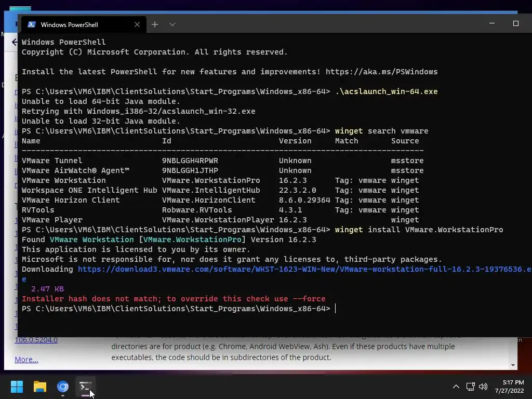
Task: Click 'VMware.WorkstationPro' Id in results
Action: point(211,180)
